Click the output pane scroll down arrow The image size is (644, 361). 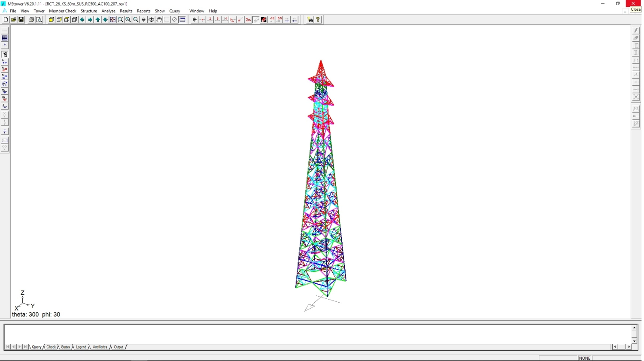tap(634, 341)
